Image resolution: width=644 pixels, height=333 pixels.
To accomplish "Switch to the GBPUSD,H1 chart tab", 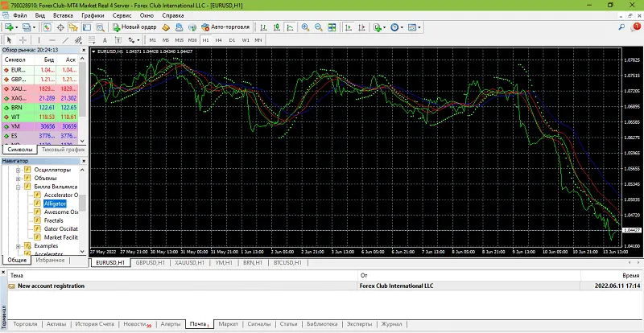I will click(150, 263).
